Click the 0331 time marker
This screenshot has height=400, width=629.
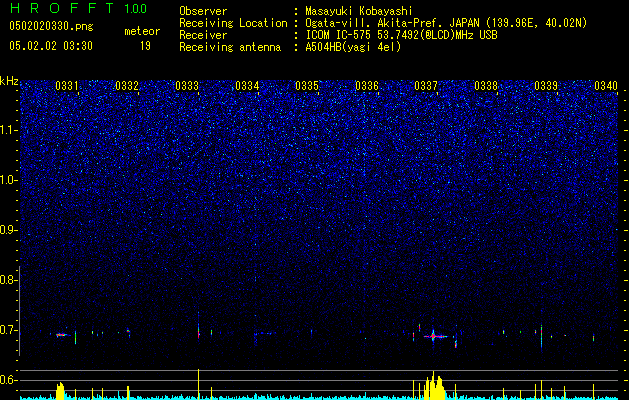(67, 86)
